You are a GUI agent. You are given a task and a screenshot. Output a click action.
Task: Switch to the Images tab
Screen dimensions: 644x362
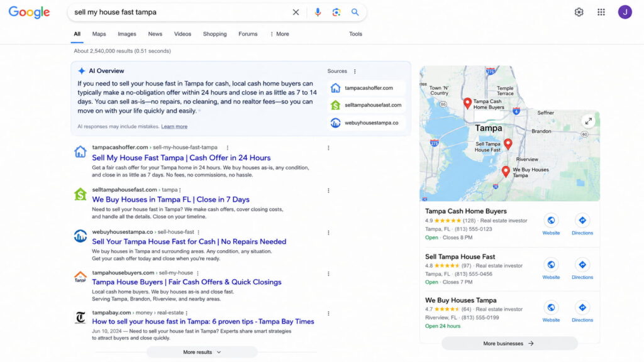pos(127,34)
